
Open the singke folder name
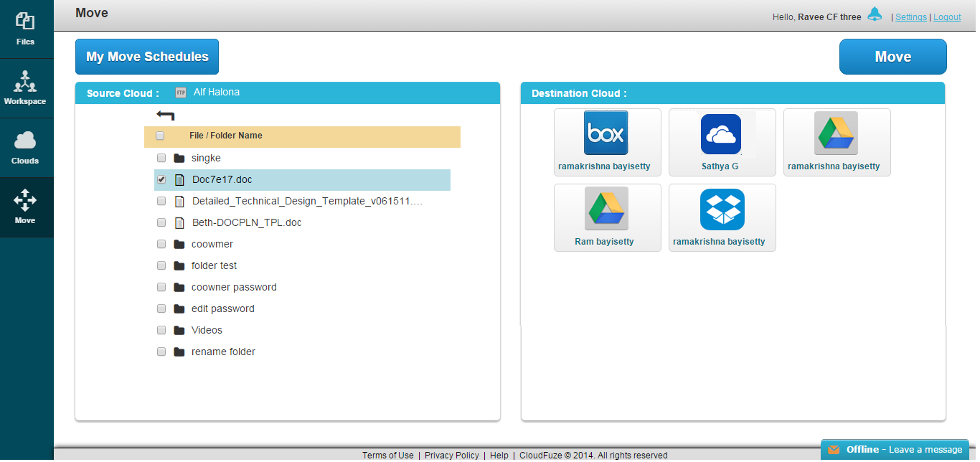(207, 158)
